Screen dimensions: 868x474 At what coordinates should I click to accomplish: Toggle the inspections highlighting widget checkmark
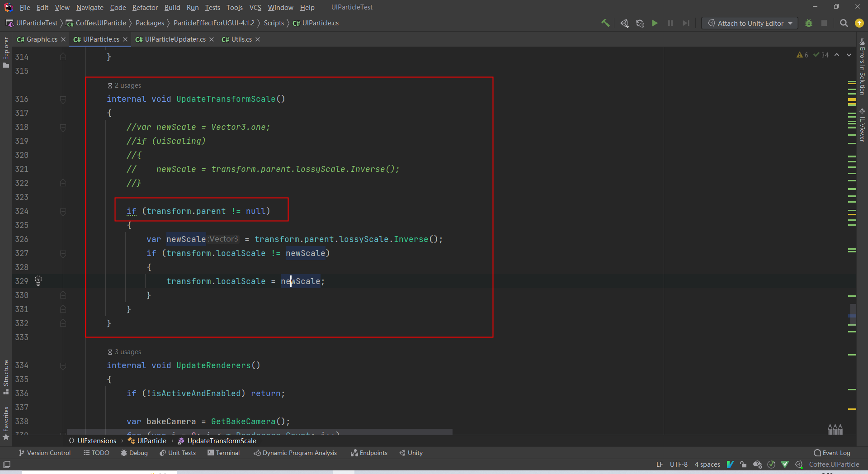click(771, 465)
